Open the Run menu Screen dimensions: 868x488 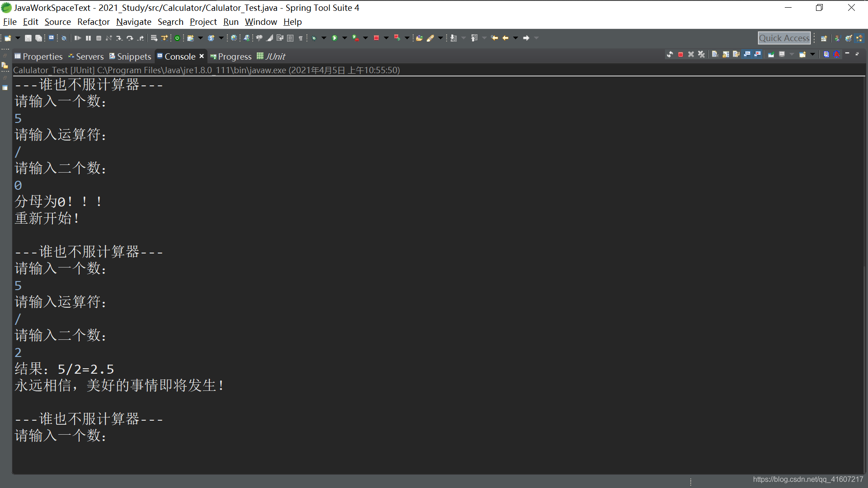click(x=231, y=22)
